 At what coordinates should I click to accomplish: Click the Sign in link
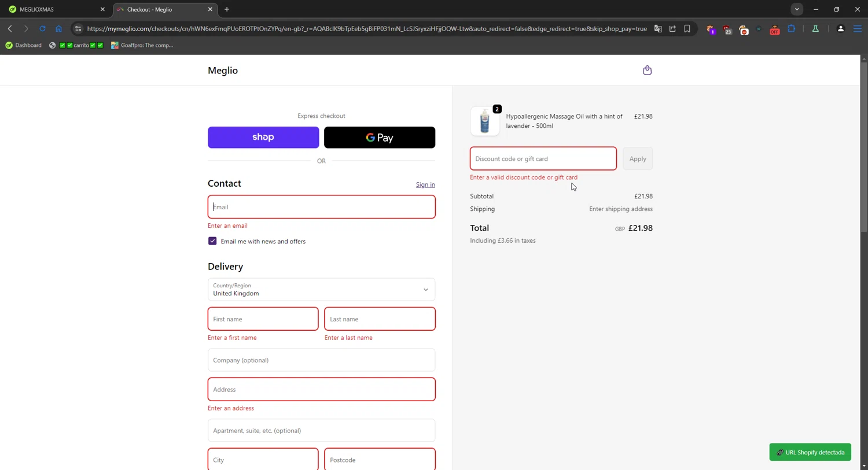[425, 185]
